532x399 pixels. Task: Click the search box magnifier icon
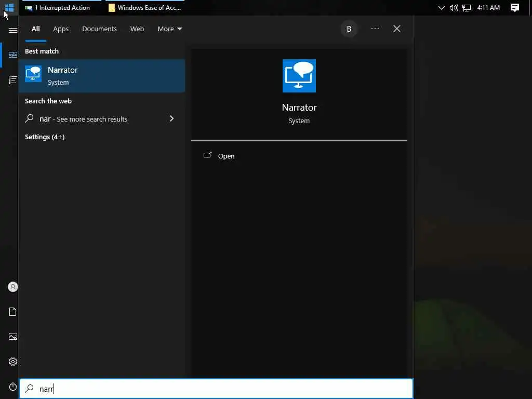point(30,388)
